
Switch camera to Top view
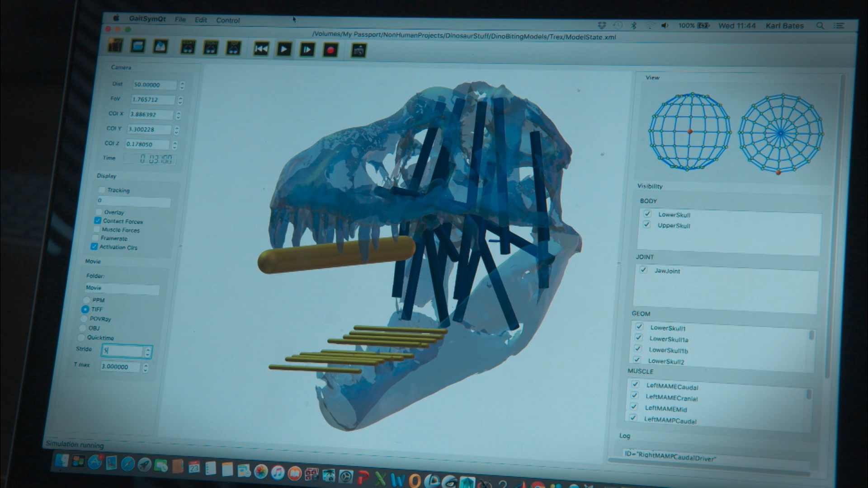point(233,48)
